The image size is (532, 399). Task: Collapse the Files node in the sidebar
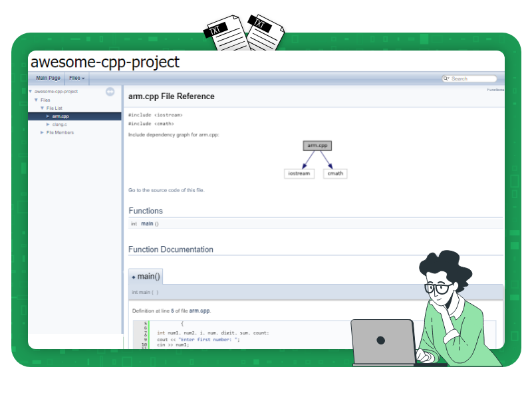tap(36, 100)
